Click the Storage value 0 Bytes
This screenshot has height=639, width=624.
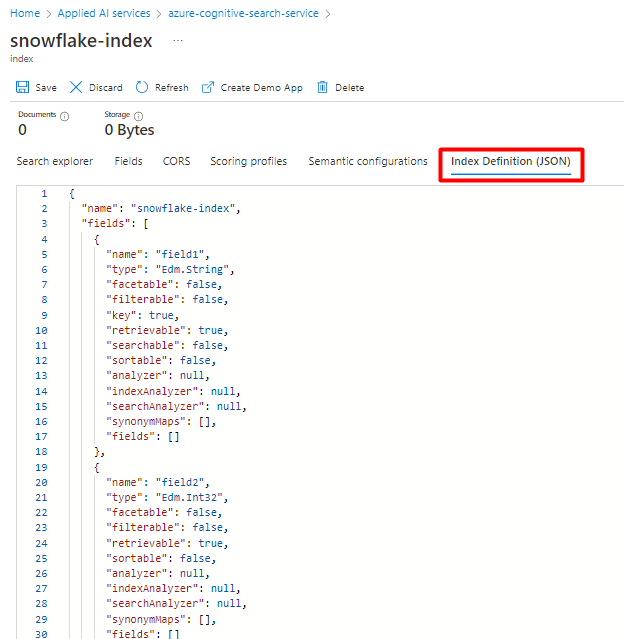(x=129, y=130)
